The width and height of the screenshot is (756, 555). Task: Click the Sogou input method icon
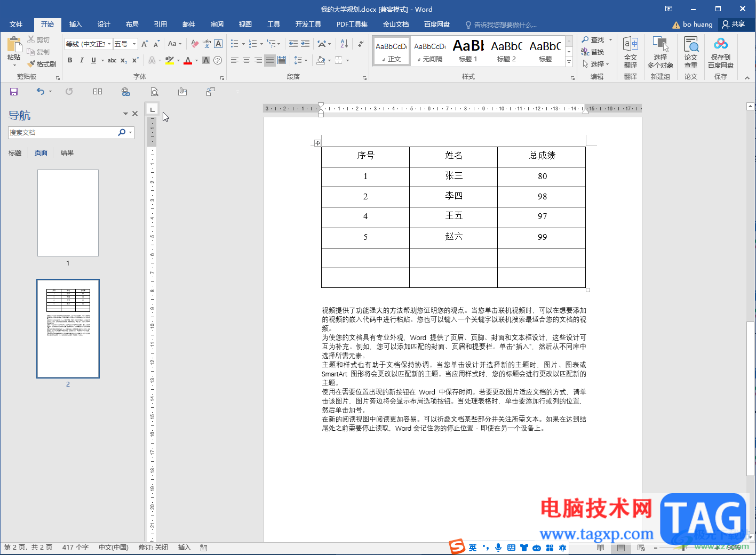point(457,547)
